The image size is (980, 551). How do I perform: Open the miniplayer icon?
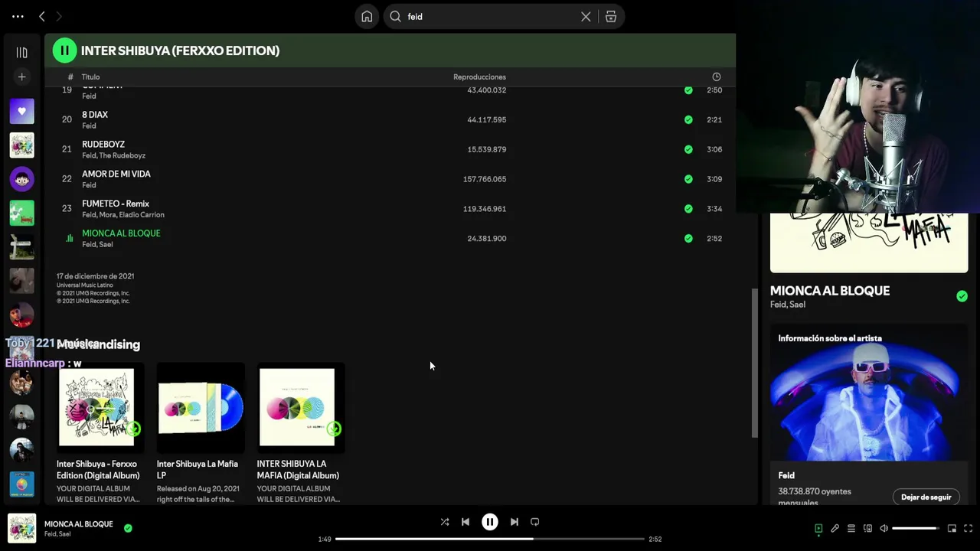(952, 528)
